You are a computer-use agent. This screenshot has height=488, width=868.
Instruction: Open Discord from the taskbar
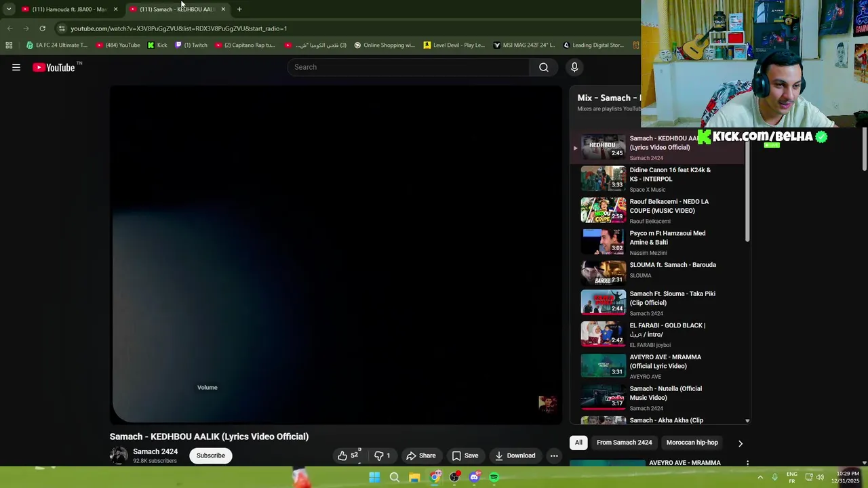[x=474, y=477]
